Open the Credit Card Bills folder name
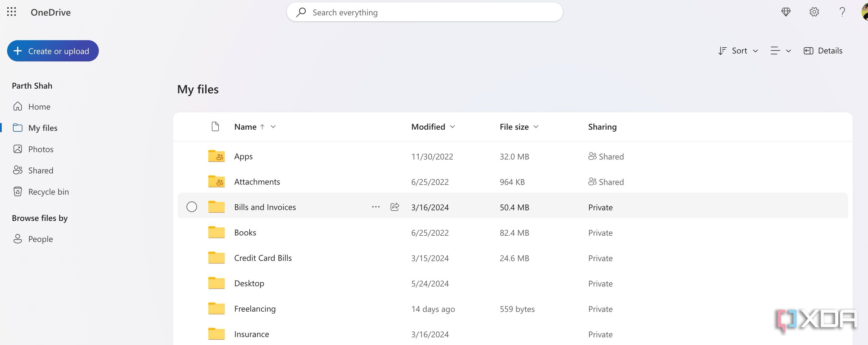This screenshot has height=345, width=868. (263, 258)
